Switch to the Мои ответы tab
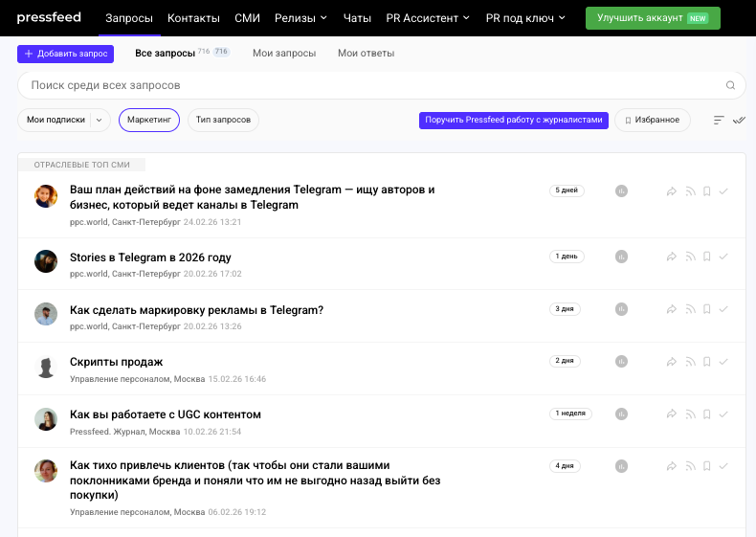 pos(366,54)
